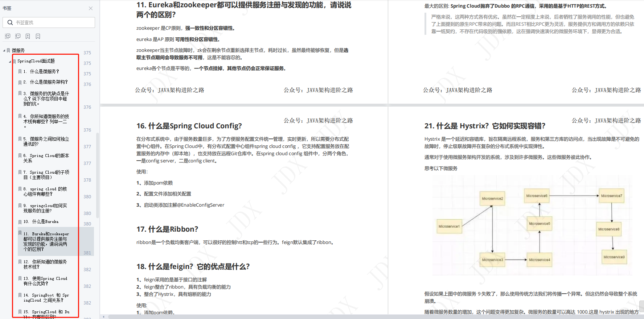Jump to bookmark 8. spring cloud 的核心组件
644x319 pixels.
click(x=45, y=191)
